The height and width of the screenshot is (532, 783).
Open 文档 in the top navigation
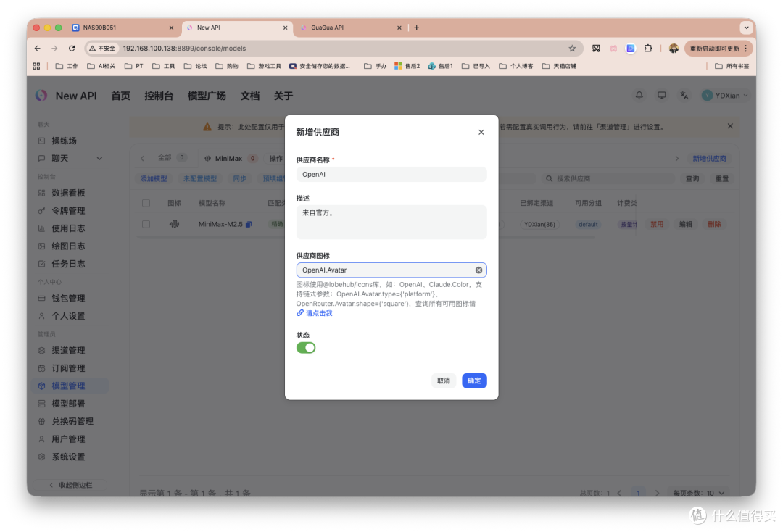[249, 96]
